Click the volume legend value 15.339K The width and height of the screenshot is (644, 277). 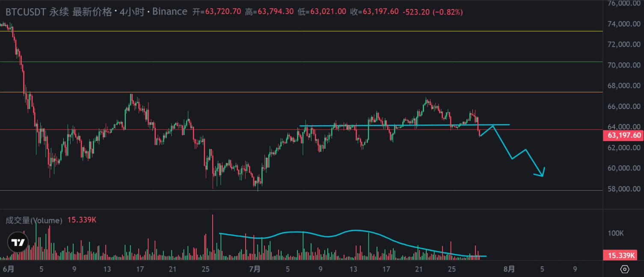[82, 220]
